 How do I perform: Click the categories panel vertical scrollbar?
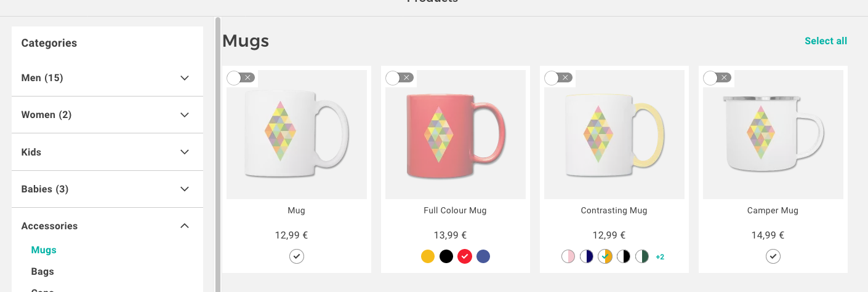[218, 154]
